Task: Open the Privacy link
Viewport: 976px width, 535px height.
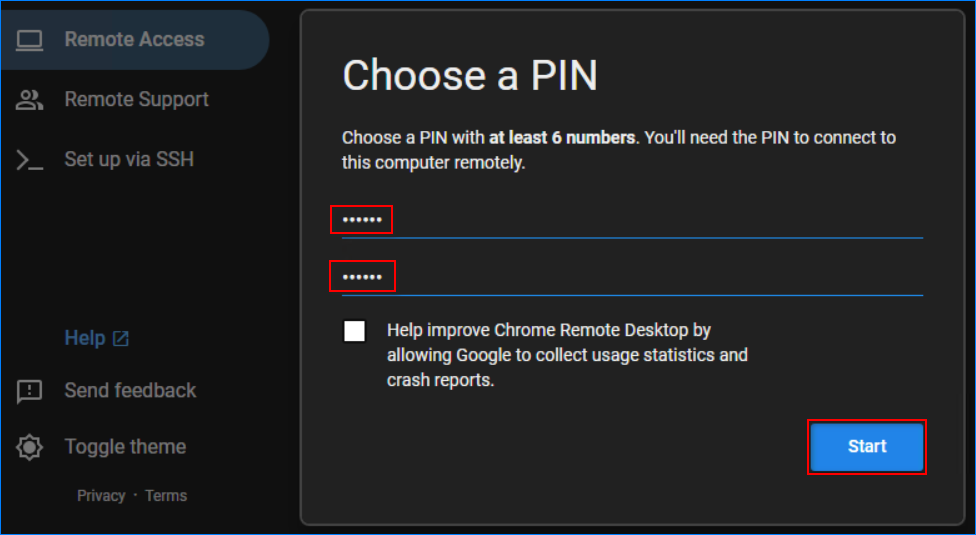Action: 101,496
